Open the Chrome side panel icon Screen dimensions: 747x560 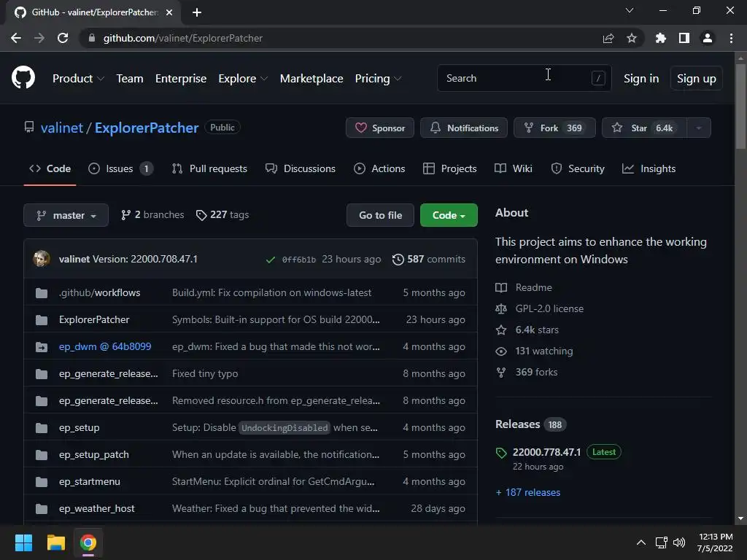point(684,38)
